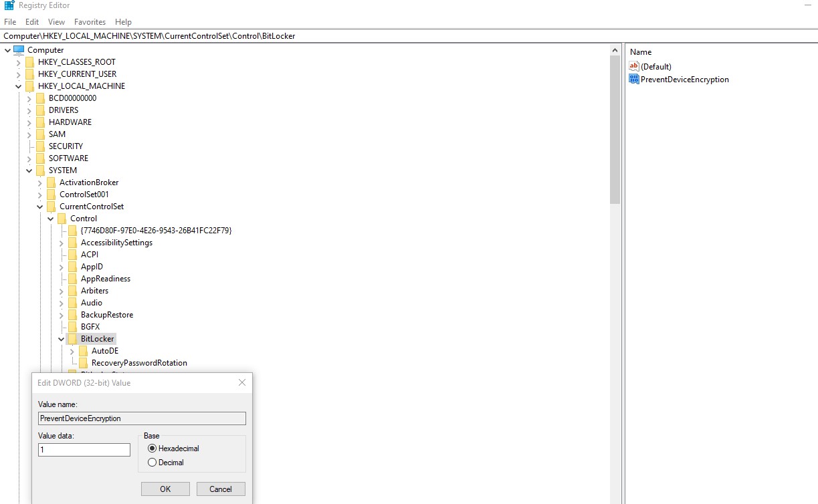Expand the BackupRestore key
The height and width of the screenshot is (504, 818).
[61, 315]
